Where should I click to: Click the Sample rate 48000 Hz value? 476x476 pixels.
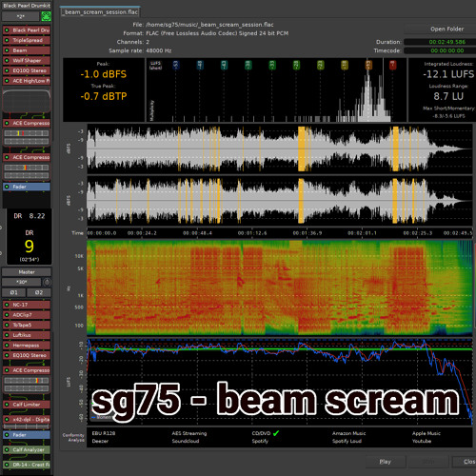click(x=159, y=50)
